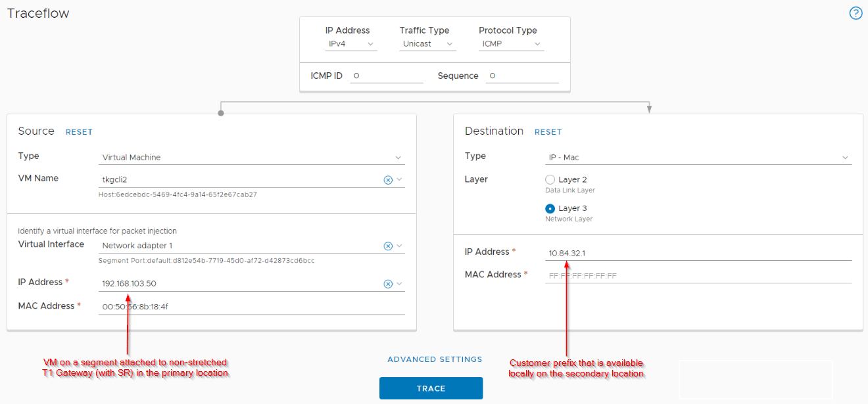Click the destination IP Address field
The height and width of the screenshot is (404, 868).
[698, 253]
